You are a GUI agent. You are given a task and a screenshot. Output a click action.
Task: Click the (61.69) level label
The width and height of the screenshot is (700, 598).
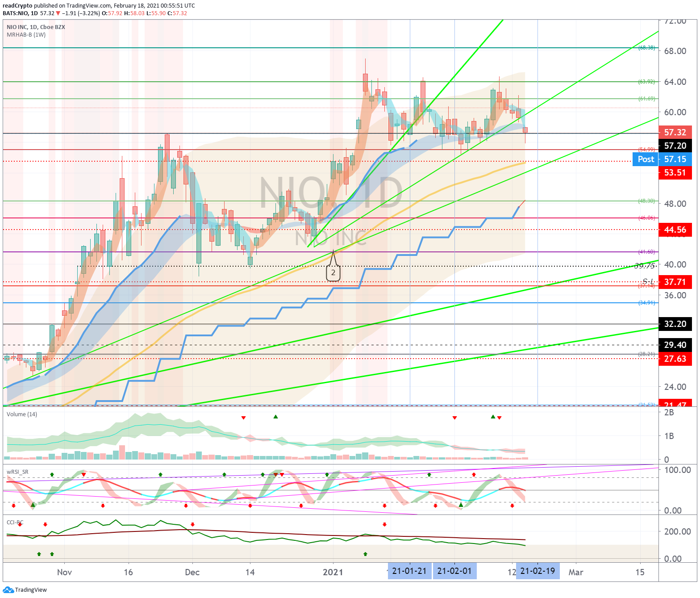[647, 99]
